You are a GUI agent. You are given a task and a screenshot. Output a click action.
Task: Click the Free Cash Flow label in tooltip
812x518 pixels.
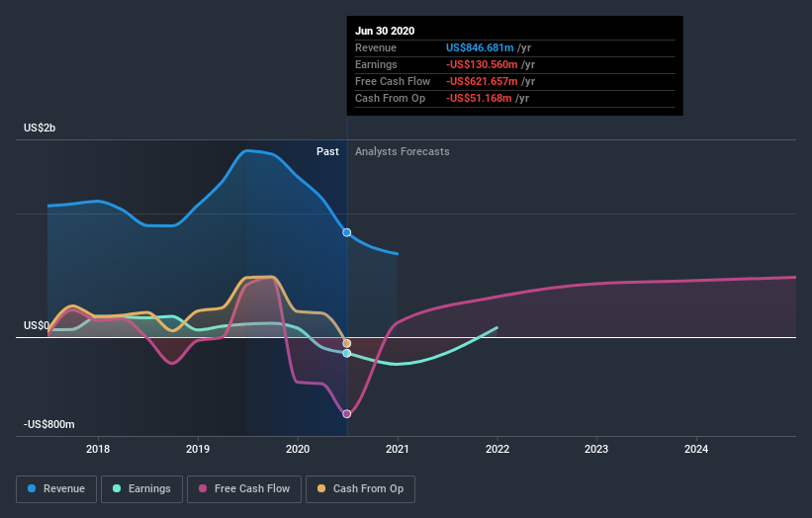[393, 81]
